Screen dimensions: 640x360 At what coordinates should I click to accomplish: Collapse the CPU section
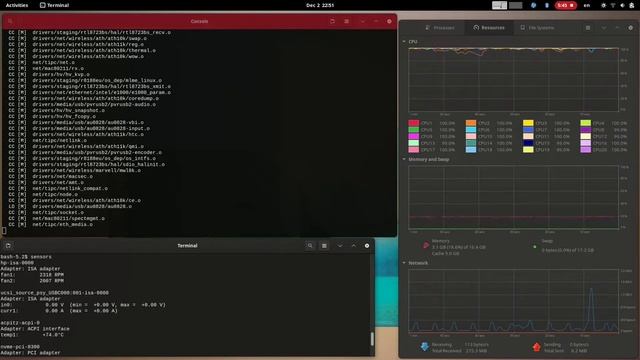404,42
